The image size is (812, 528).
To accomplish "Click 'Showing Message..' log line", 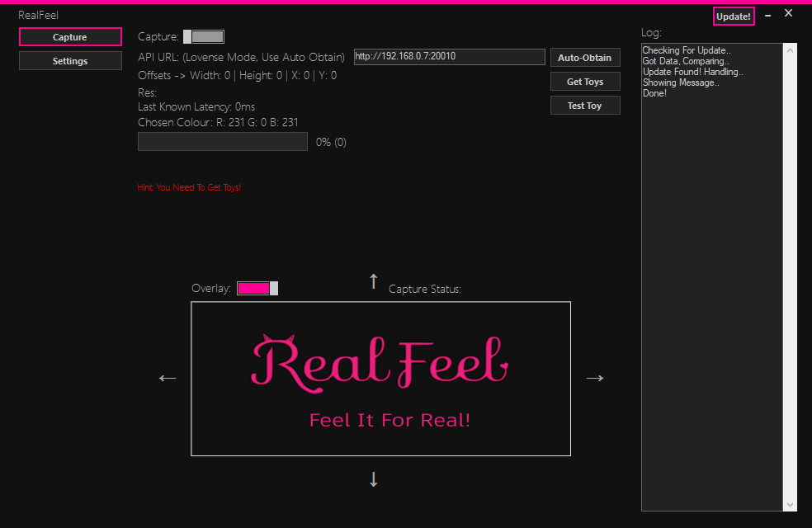I will pos(681,82).
